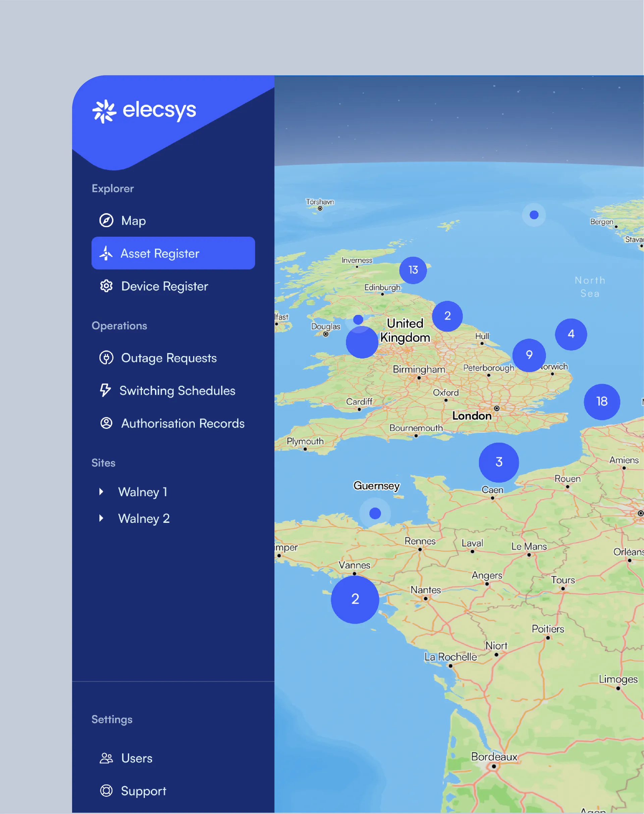The image size is (644, 814).
Task: Click the cluster marker showing 3
Action: coord(498,462)
